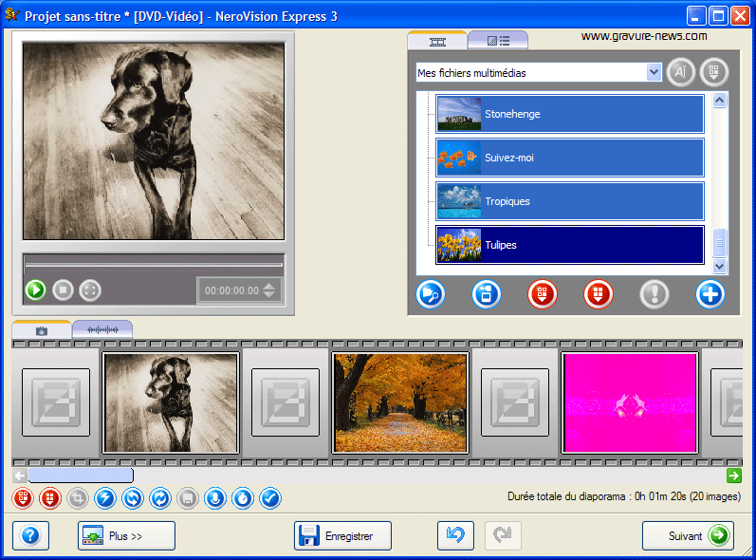Click the yellow tulips thumbnail

[x=459, y=245]
